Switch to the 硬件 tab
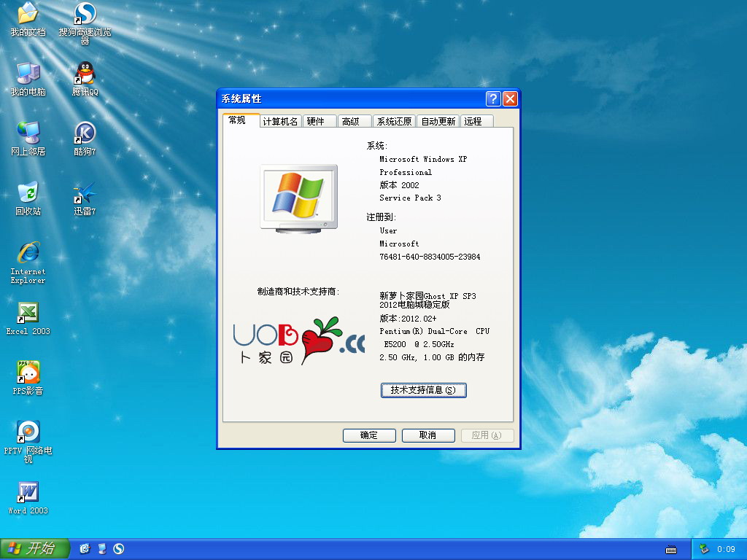 (x=316, y=122)
